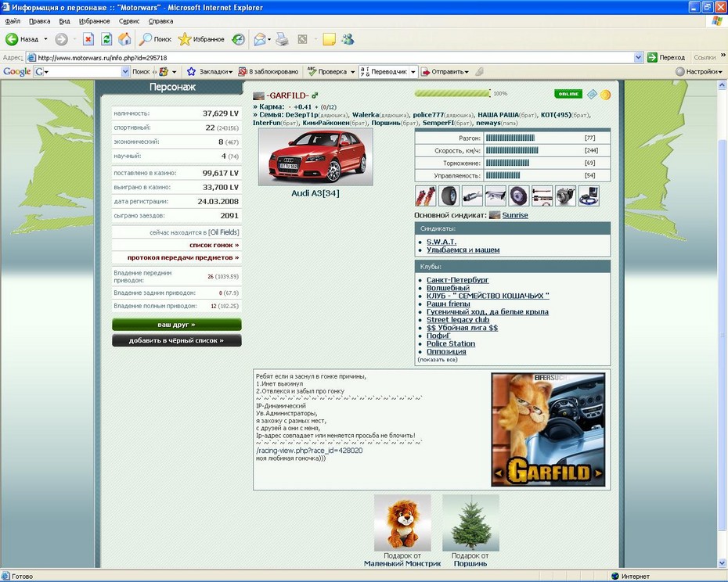Open the Настройки dropdown on Google toolbar
This screenshot has width=728, height=582.
[x=699, y=71]
